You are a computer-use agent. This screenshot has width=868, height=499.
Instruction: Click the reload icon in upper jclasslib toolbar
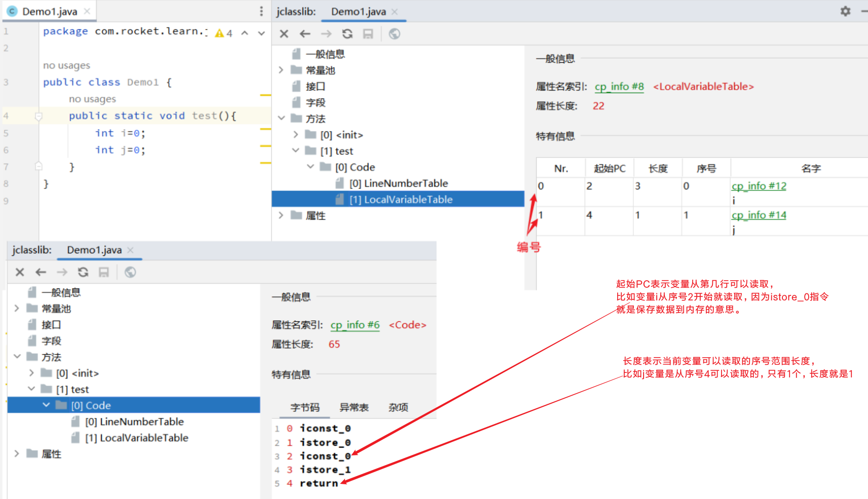pos(347,34)
